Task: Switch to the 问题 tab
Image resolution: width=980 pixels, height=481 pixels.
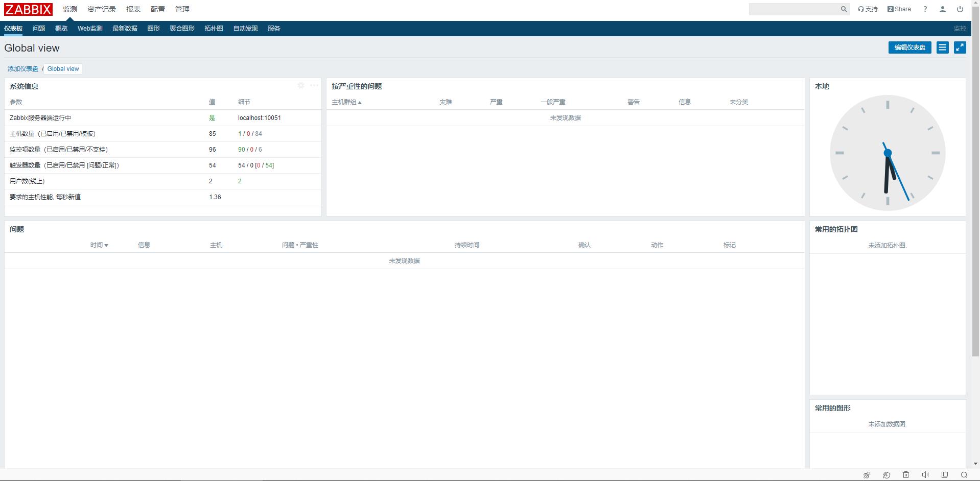Action: (38, 29)
